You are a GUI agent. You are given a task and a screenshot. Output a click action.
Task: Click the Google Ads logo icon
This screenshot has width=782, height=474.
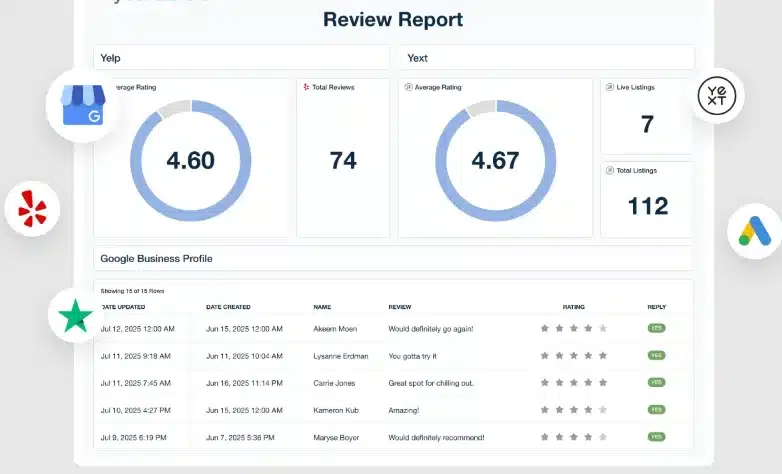point(755,231)
